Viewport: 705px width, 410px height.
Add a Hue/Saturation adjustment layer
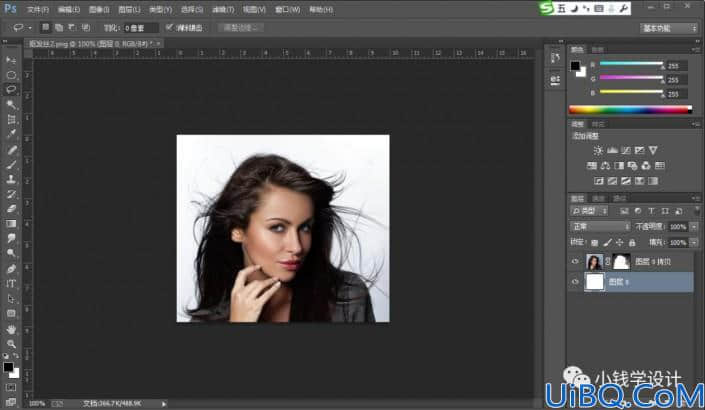(x=592, y=165)
